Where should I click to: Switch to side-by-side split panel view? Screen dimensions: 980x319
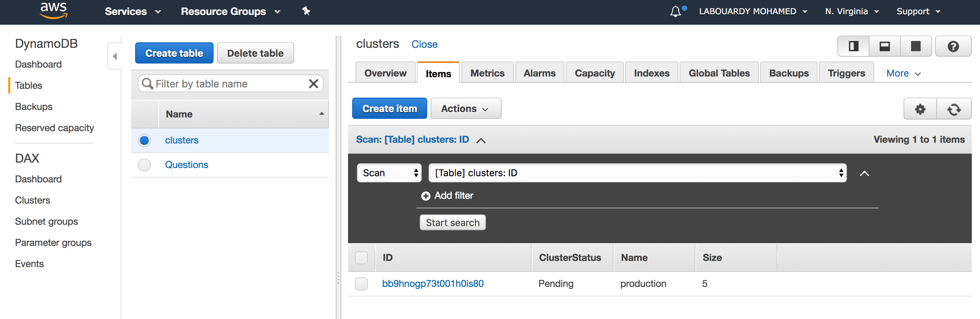click(x=854, y=46)
